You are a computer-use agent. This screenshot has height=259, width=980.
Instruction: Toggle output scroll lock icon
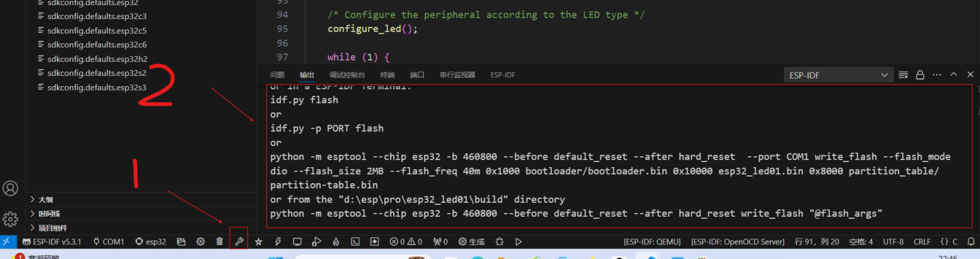pyautogui.click(x=920, y=75)
